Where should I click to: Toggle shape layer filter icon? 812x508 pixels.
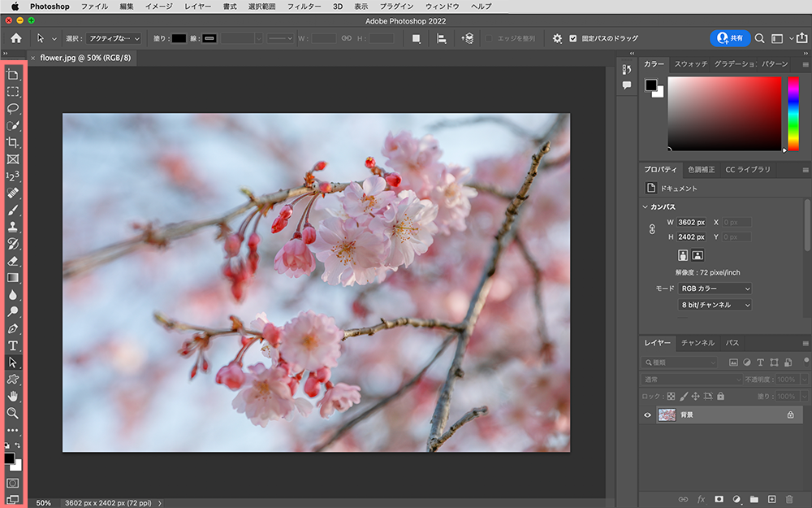pyautogui.click(x=774, y=363)
